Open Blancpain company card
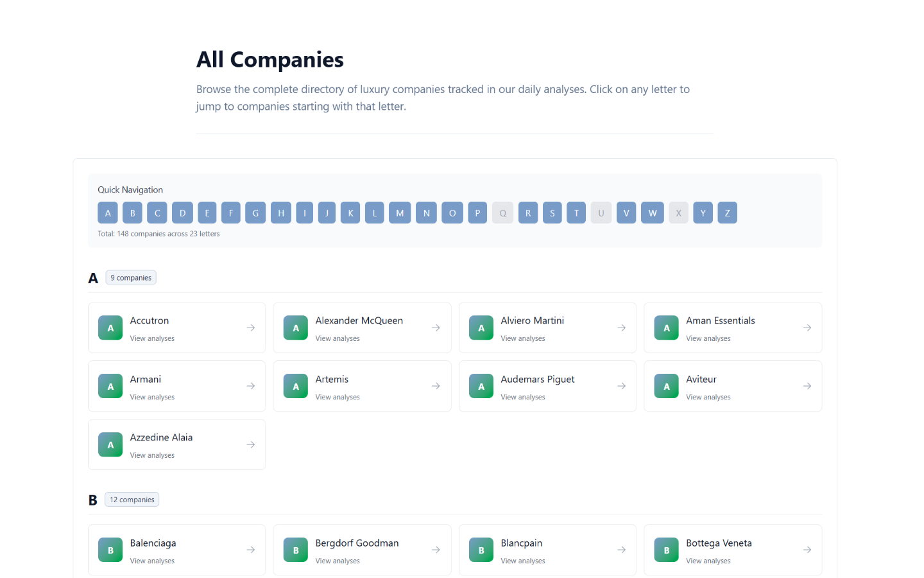This screenshot has height=578, width=924. (547, 550)
